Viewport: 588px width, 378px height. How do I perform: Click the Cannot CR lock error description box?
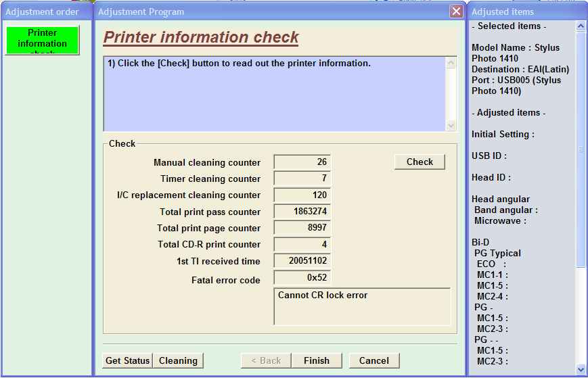(x=362, y=306)
